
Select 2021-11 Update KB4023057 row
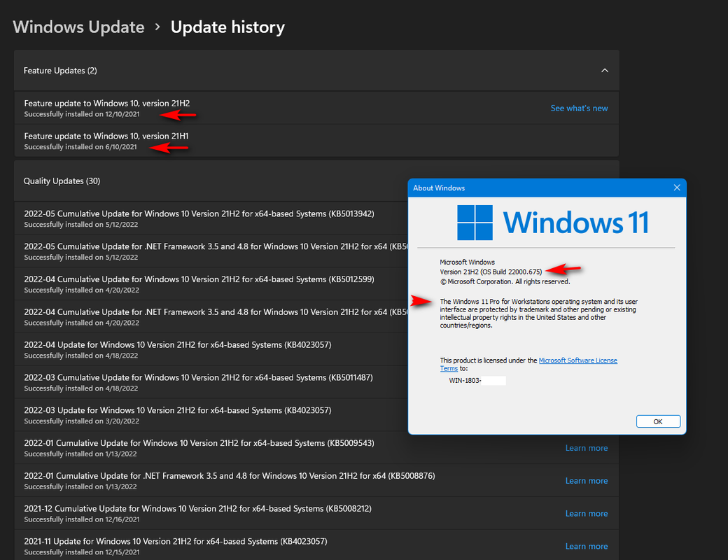tap(316, 545)
